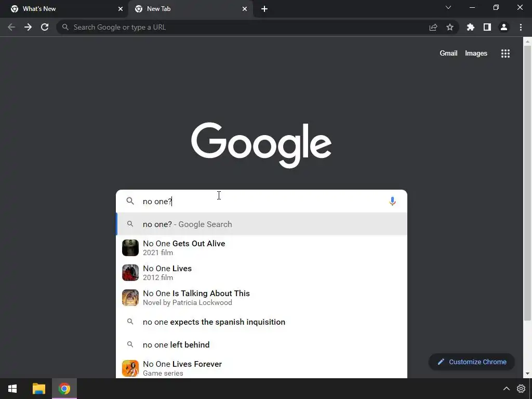Click the '2021 film' subtitle

[158, 252]
